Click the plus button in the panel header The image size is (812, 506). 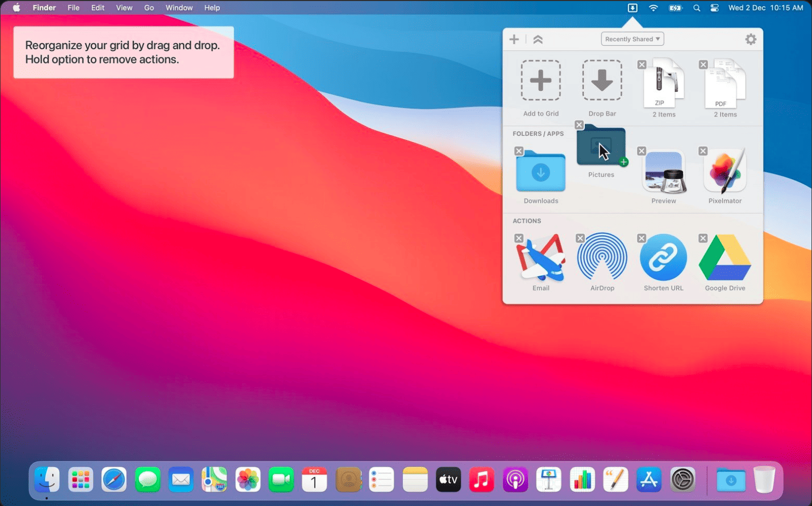coord(514,39)
